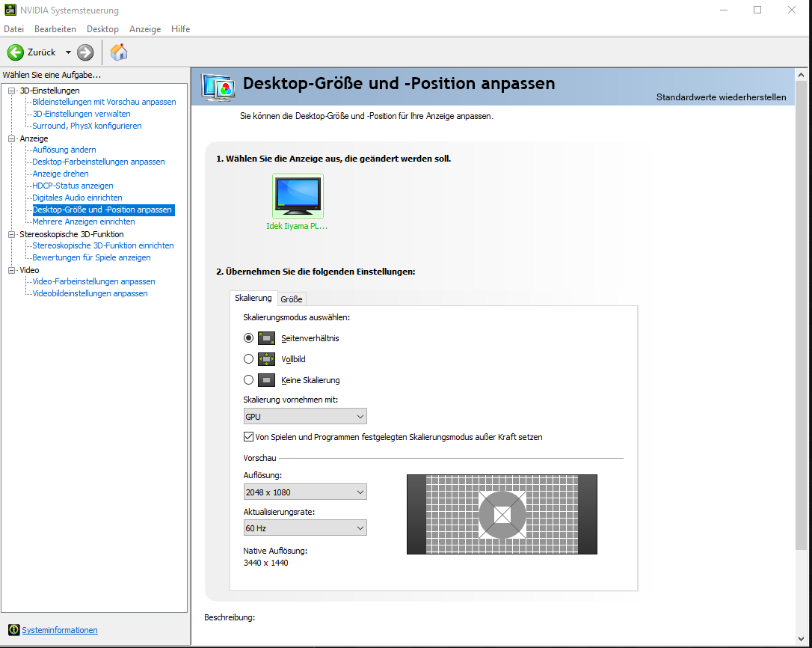Screen dimensions: 812x648
Task: Open the Auflösung 2048 x 1080 dropdown
Action: click(305, 492)
